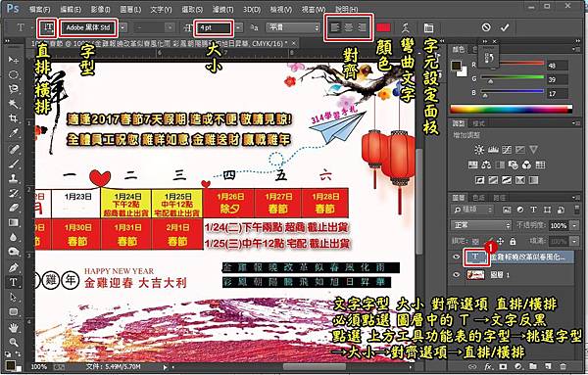This screenshot has width=588, height=375.
Task: Click the R value input field
Action: click(x=558, y=66)
